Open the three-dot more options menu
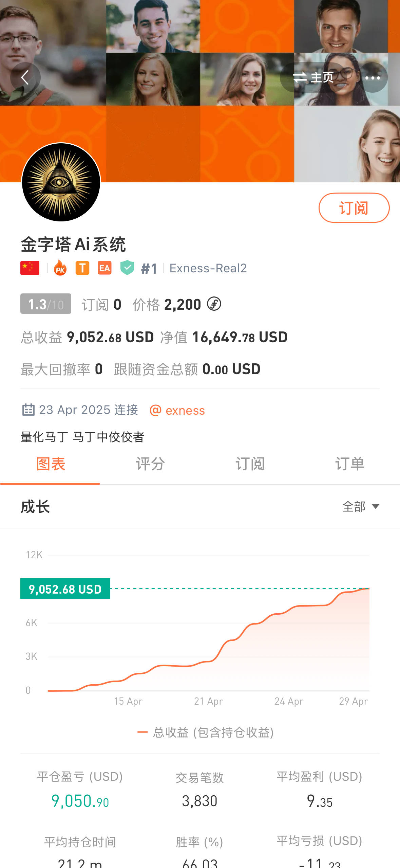 click(372, 78)
